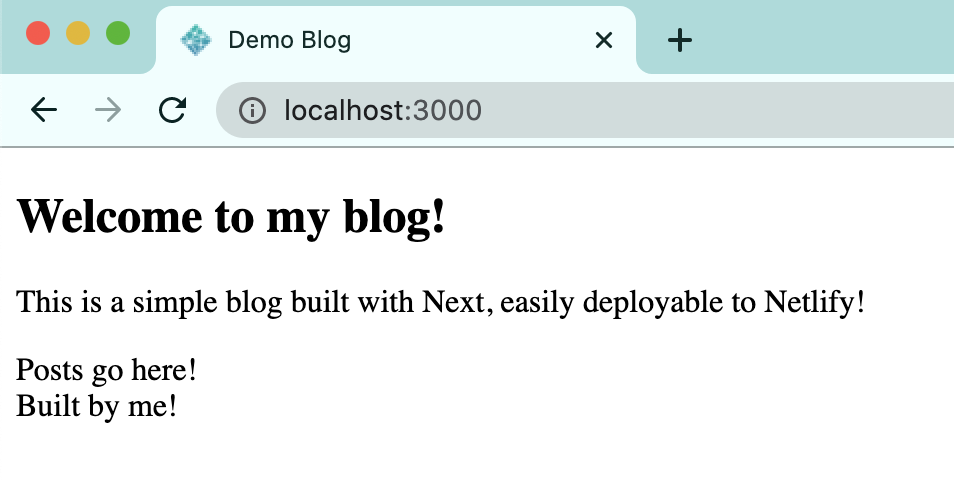Screen dimensions: 954x480
Task: Reload the localhost page
Action: pyautogui.click(x=173, y=110)
